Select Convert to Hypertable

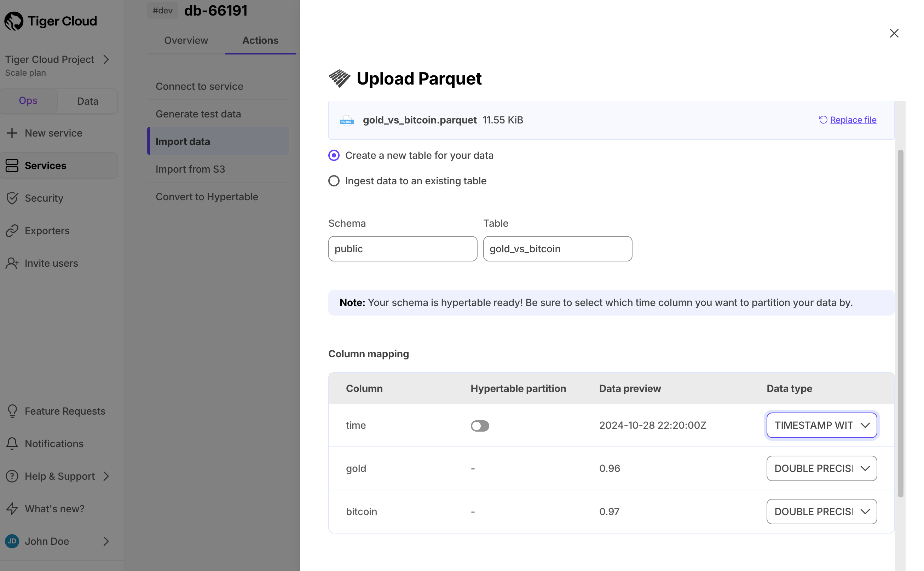(x=207, y=196)
